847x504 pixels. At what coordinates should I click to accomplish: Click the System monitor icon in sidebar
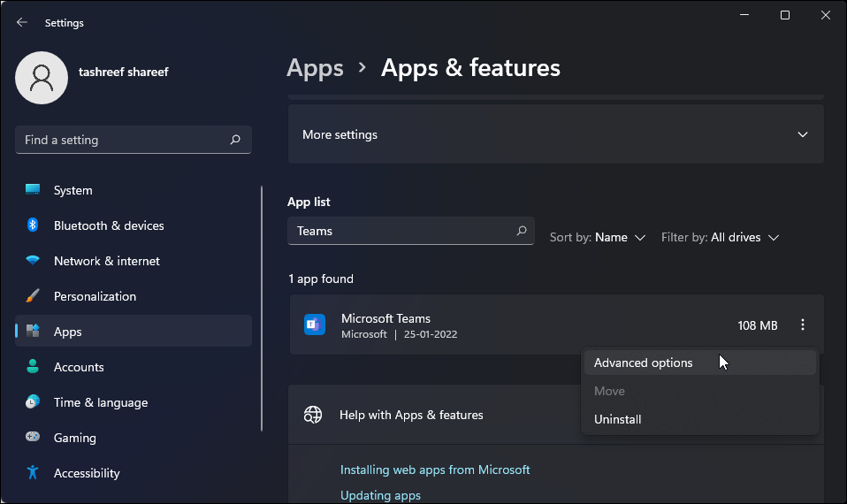[x=33, y=190]
